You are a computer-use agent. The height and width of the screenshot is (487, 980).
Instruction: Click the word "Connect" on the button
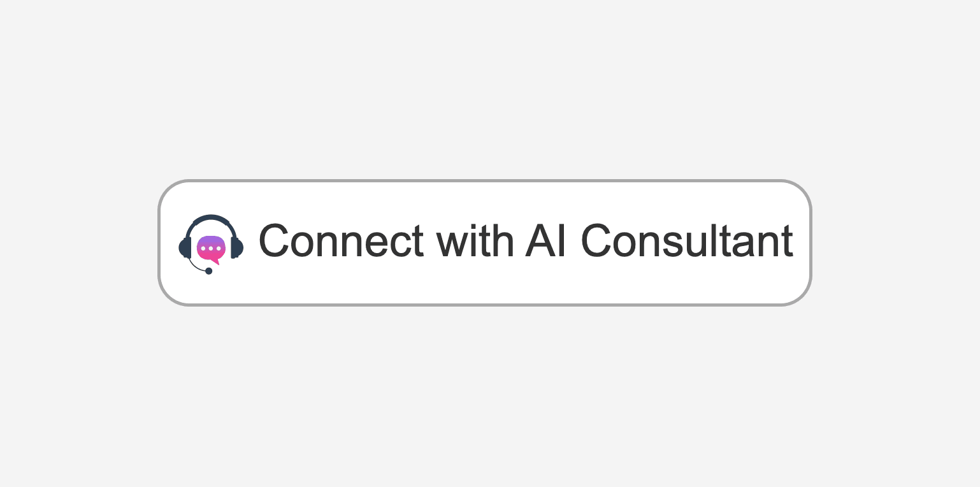[341, 242]
